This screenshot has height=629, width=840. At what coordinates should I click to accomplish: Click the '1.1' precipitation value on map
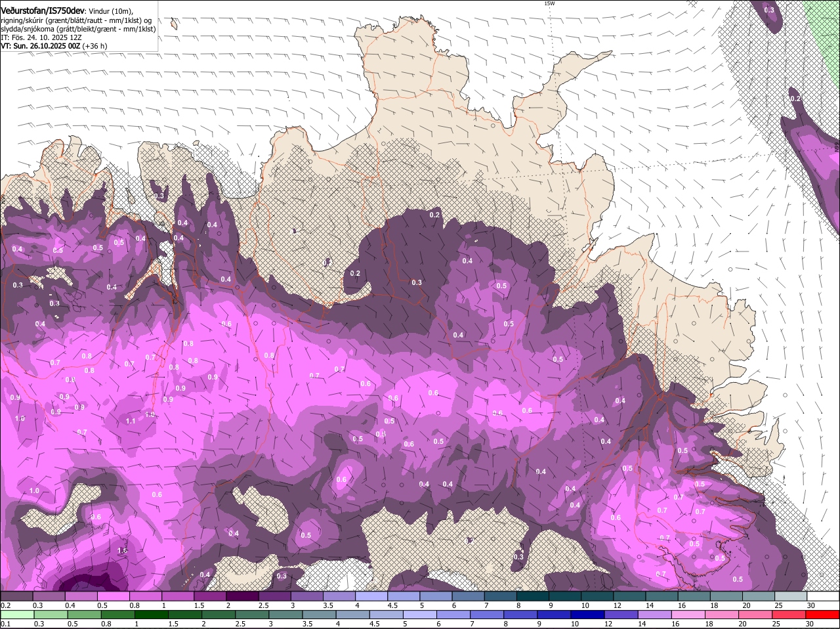pos(130,421)
